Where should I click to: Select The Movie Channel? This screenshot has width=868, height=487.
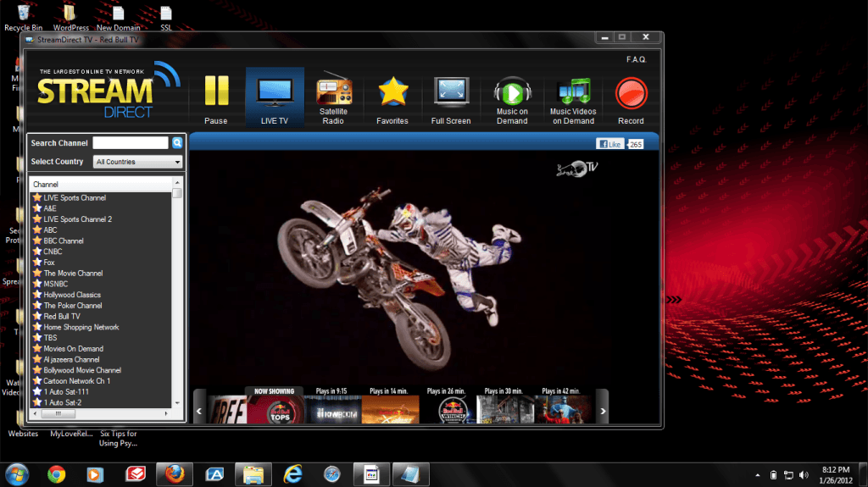point(73,274)
